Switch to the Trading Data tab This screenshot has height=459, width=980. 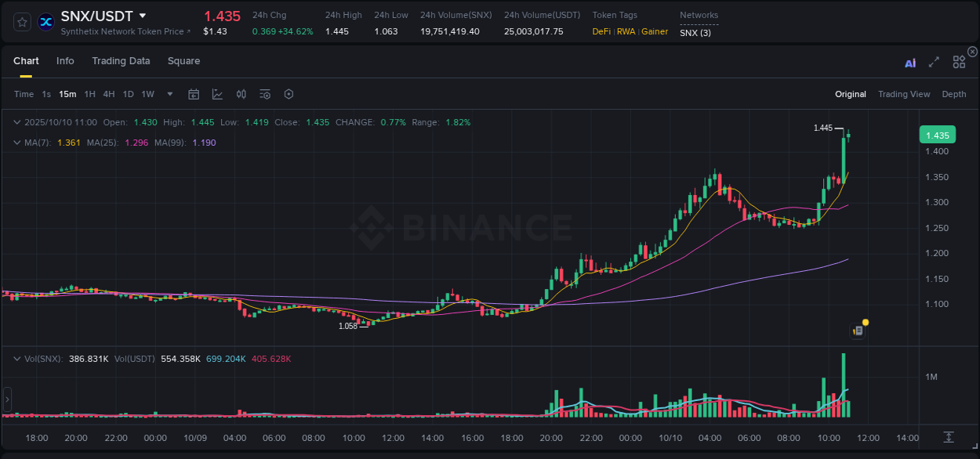(121, 60)
